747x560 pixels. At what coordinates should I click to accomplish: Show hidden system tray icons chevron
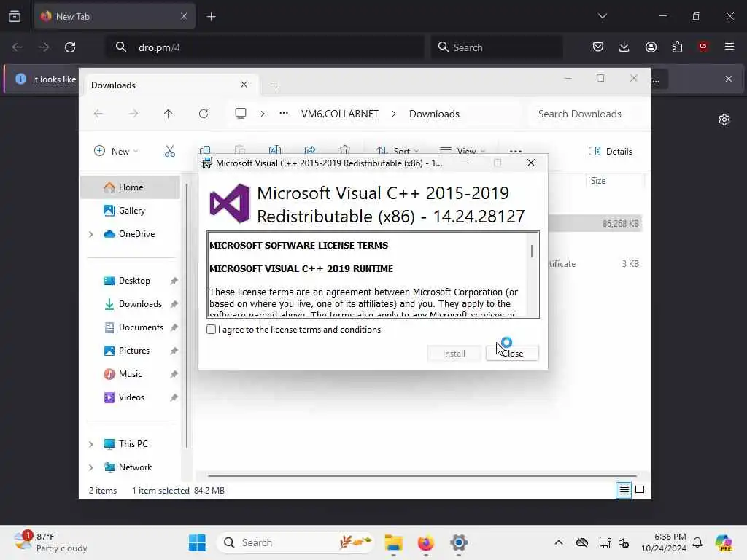pos(559,542)
